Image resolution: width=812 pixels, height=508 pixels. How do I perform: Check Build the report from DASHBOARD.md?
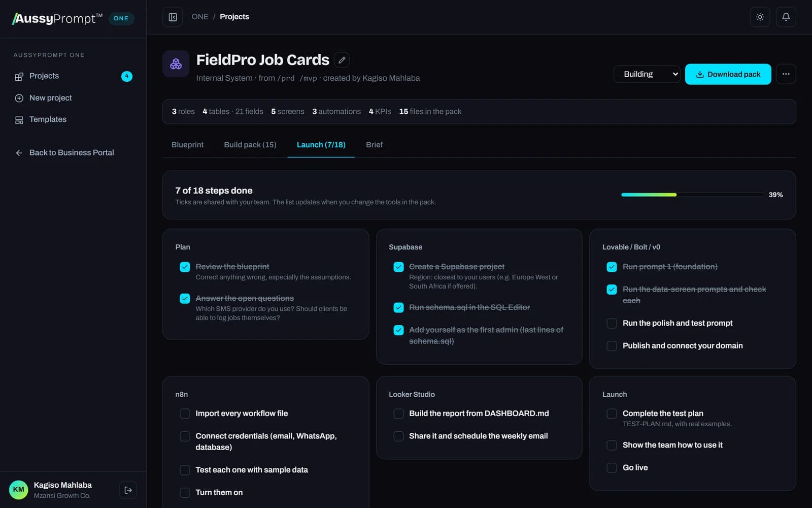[398, 414]
